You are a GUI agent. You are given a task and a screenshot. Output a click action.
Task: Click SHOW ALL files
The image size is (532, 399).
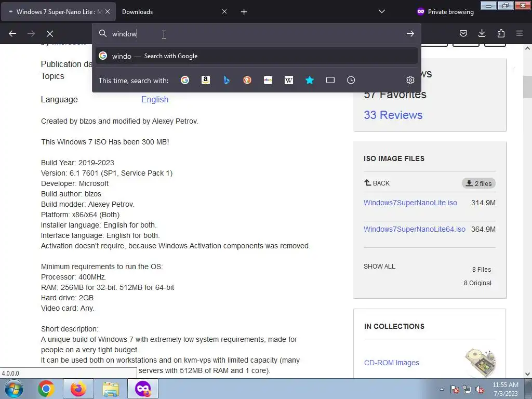coord(379,267)
